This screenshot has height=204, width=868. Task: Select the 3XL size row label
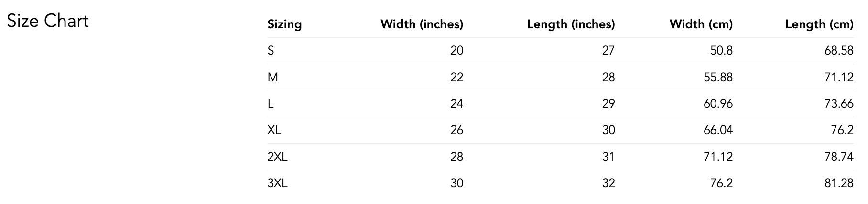point(277,183)
